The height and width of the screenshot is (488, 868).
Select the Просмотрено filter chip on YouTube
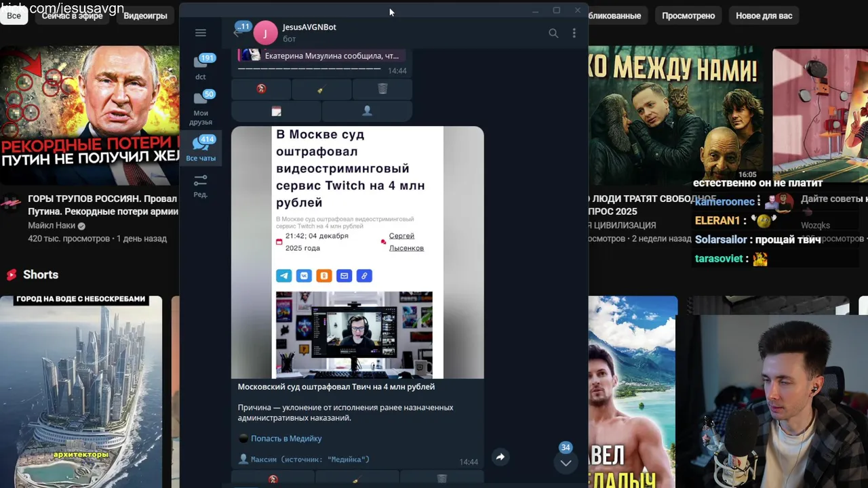(x=688, y=16)
